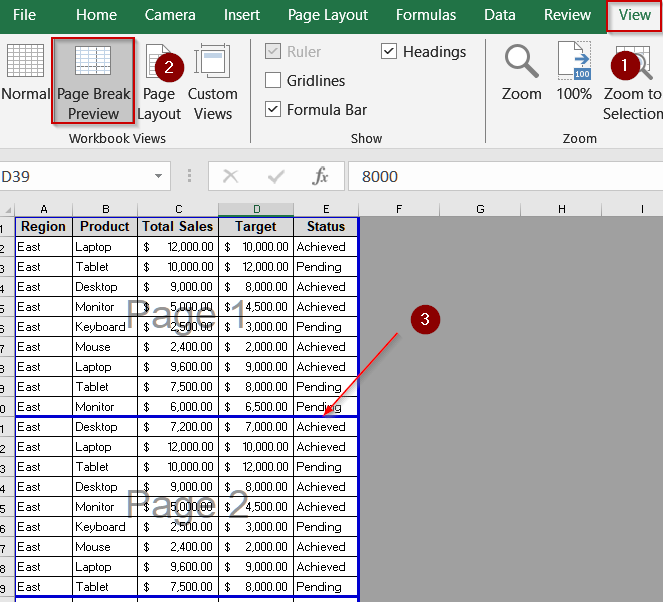The image size is (663, 602).
Task: Select Achieved status in row 2
Action: point(326,247)
